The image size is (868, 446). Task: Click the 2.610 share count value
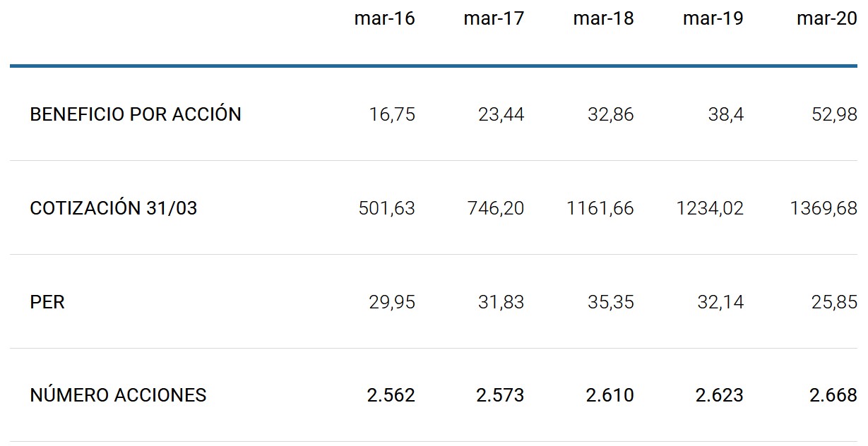click(610, 395)
